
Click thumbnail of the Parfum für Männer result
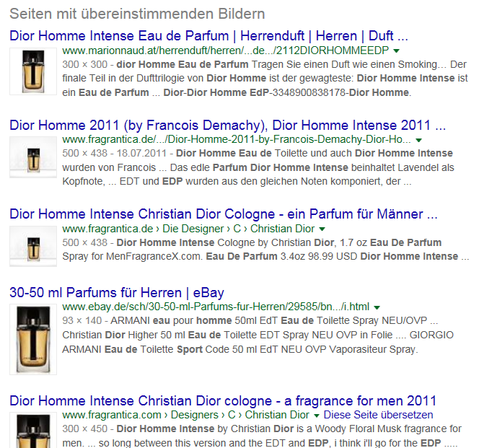coord(33,246)
